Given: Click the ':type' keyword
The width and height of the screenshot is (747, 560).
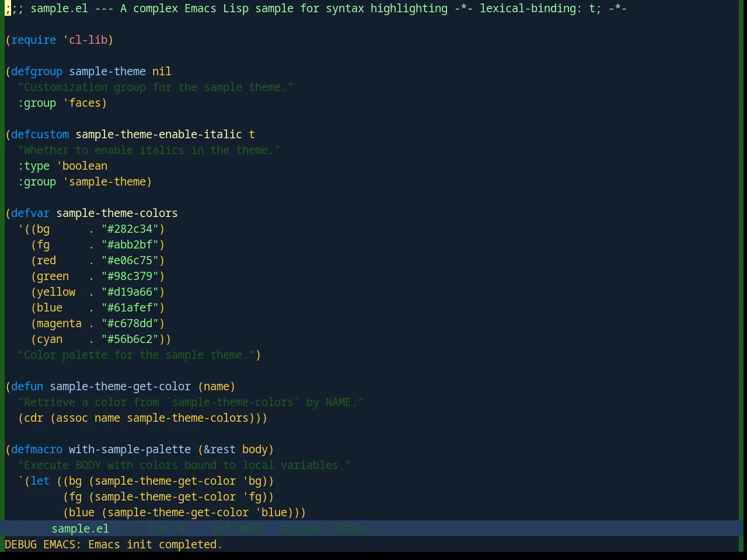Looking at the screenshot, I should pos(34,166).
